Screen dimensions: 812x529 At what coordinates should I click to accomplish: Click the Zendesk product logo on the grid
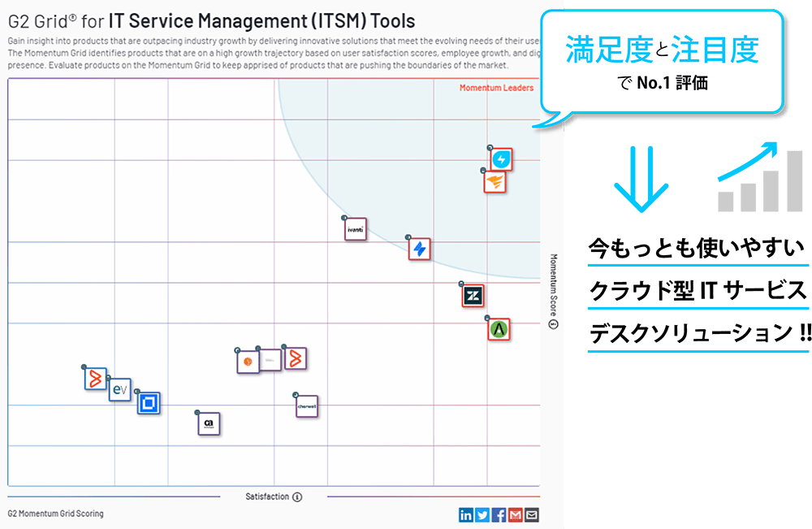pos(473,296)
